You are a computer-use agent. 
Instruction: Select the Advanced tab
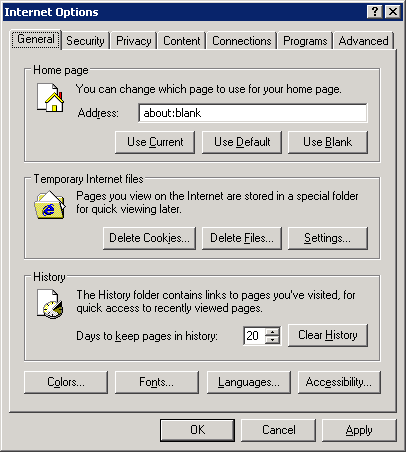point(363,41)
